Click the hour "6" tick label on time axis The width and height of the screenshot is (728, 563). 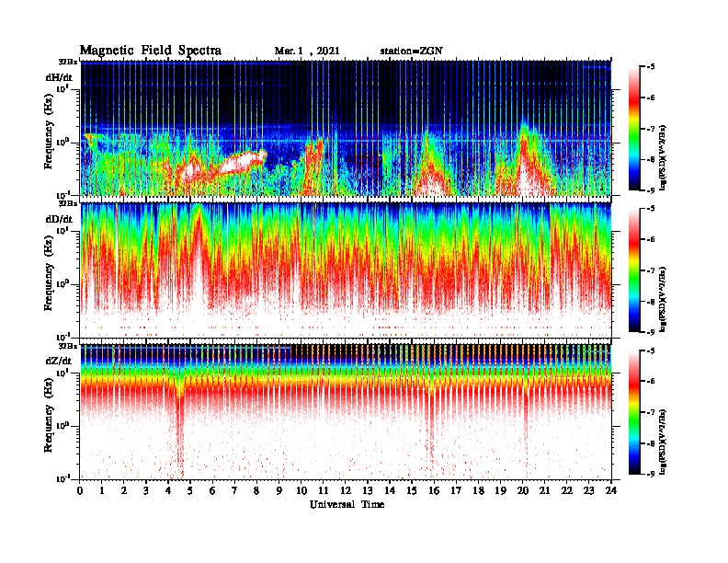[x=212, y=490]
